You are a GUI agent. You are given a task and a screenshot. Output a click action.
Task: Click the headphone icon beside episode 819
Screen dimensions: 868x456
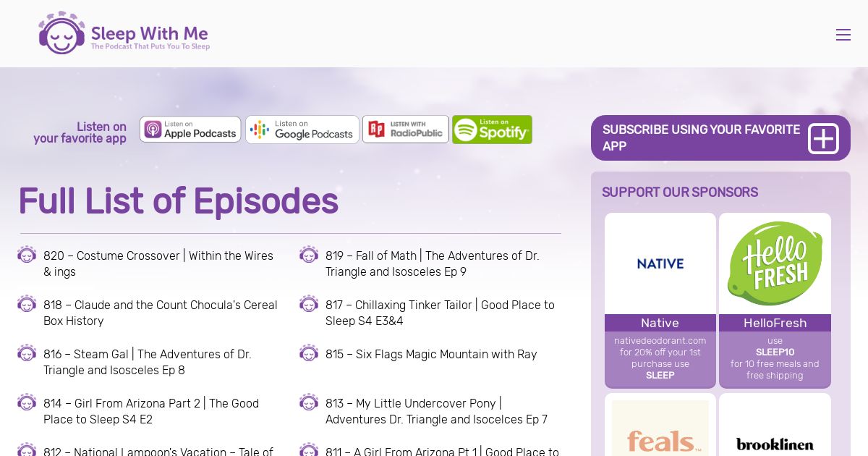click(309, 255)
